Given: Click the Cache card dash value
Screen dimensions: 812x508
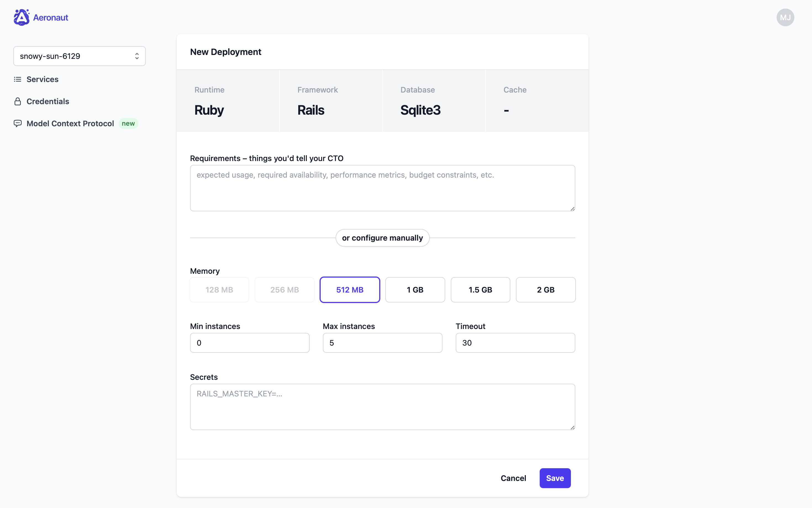Looking at the screenshot, I should (x=506, y=110).
